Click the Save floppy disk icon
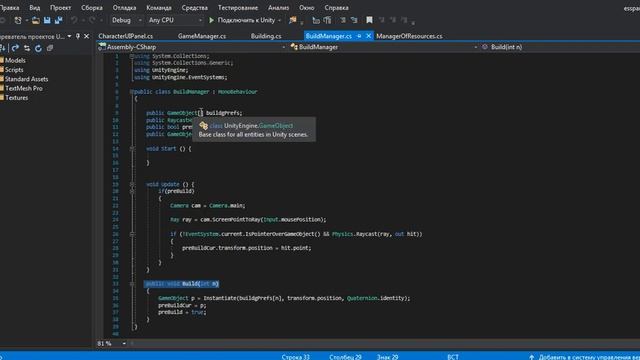The width and height of the screenshot is (640, 360). 47,20
